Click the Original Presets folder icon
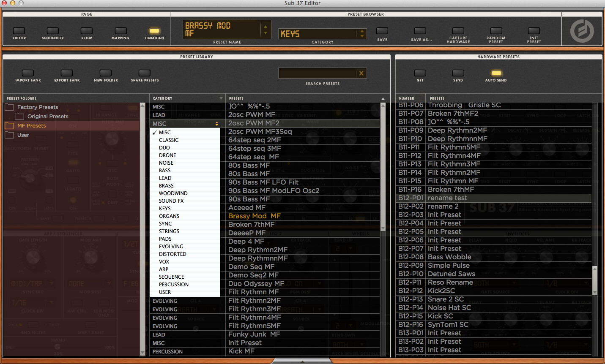 [19, 117]
